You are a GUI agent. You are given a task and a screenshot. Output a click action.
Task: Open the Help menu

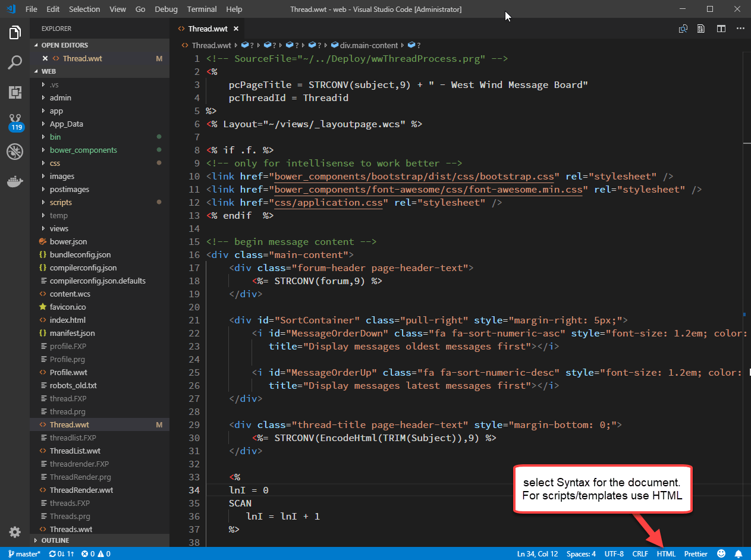point(234,10)
